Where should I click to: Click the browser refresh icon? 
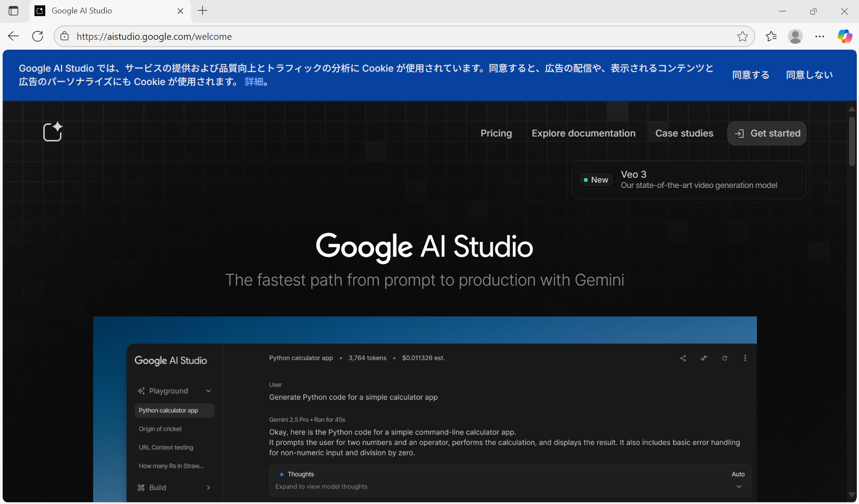(38, 36)
